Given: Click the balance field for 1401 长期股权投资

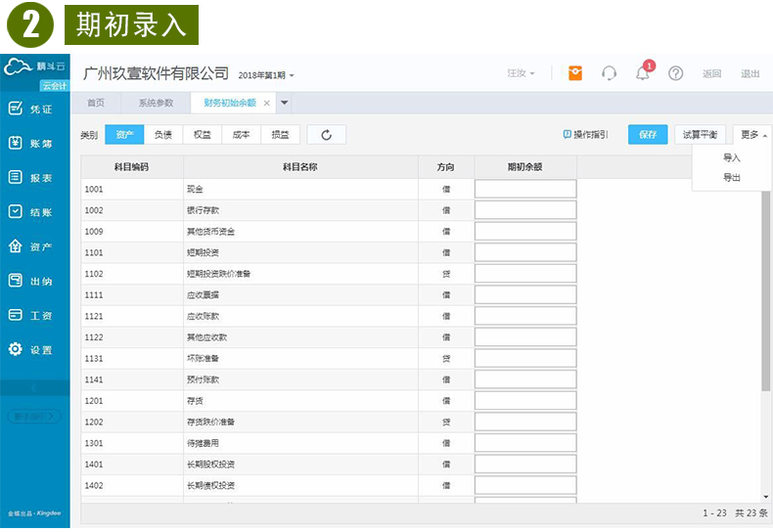Looking at the screenshot, I should pyautogui.click(x=525, y=465).
